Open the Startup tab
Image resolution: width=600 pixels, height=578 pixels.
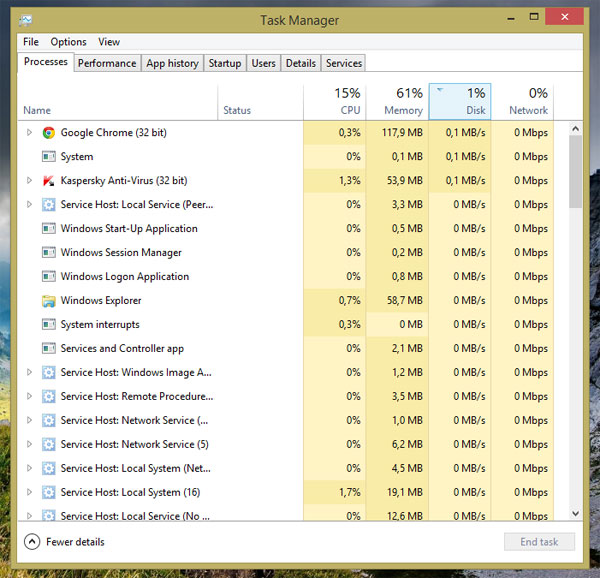224,63
